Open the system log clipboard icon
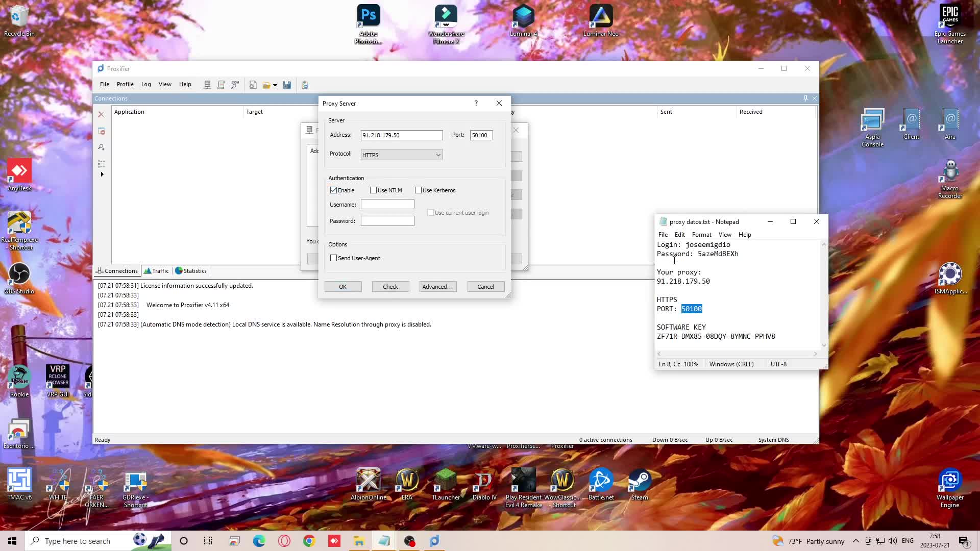Screen dimensions: 980x551 click(305, 85)
